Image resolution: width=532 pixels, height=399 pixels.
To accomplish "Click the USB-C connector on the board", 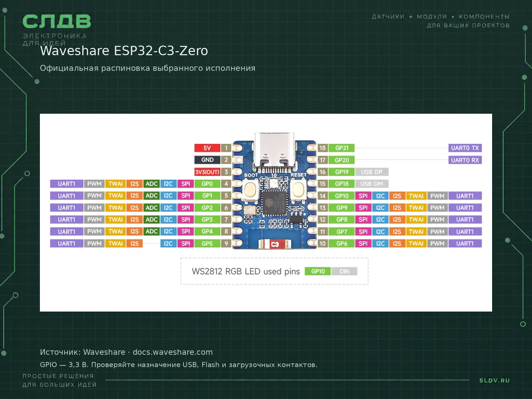I will pos(274,149).
